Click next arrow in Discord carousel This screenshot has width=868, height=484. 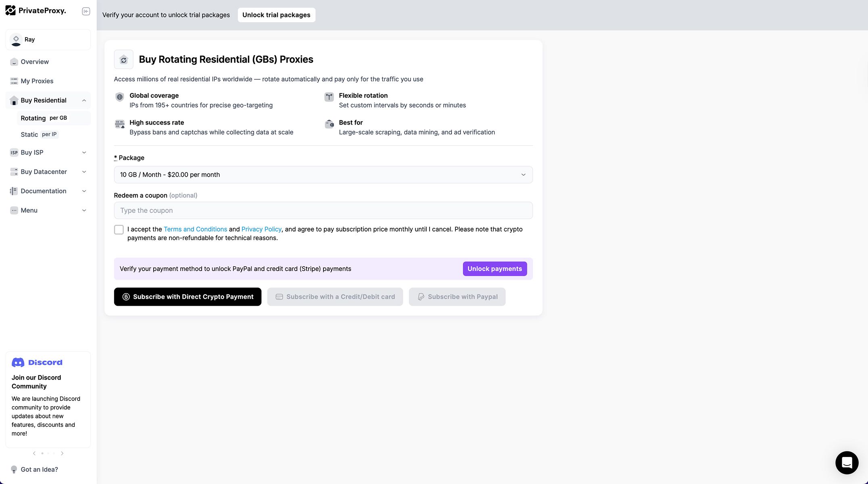[62, 453]
